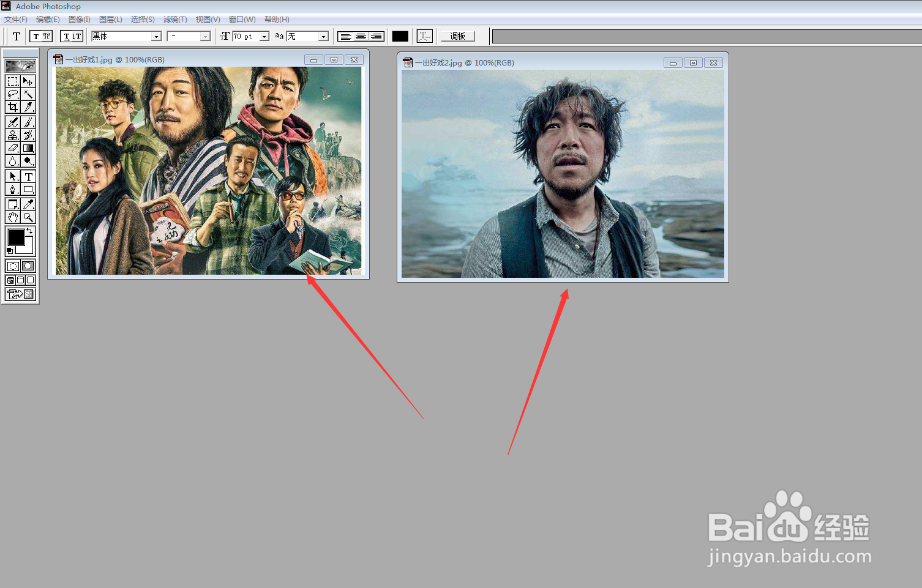The image size is (922, 588).
Task: Select the Lasso tool
Action: 13,94
